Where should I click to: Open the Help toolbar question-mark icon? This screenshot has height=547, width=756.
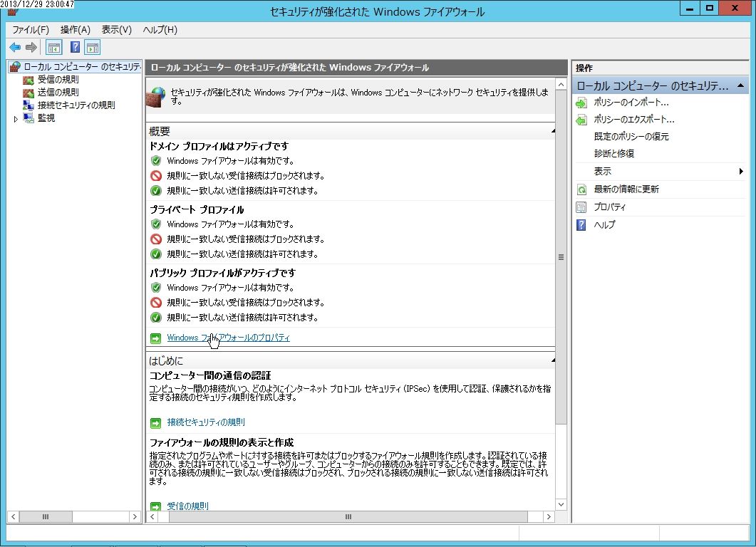coord(76,47)
